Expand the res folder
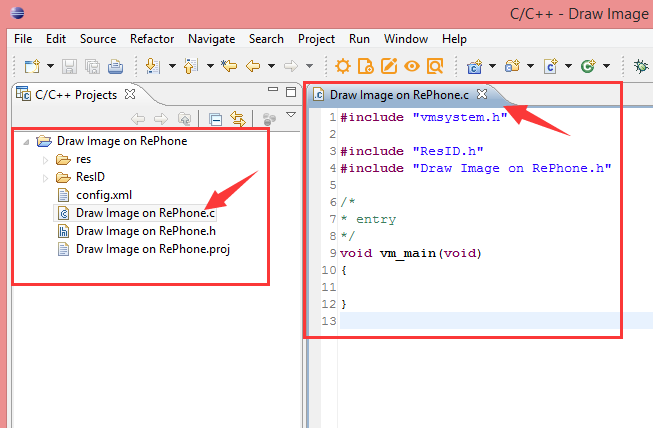The width and height of the screenshot is (653, 428). pos(45,160)
